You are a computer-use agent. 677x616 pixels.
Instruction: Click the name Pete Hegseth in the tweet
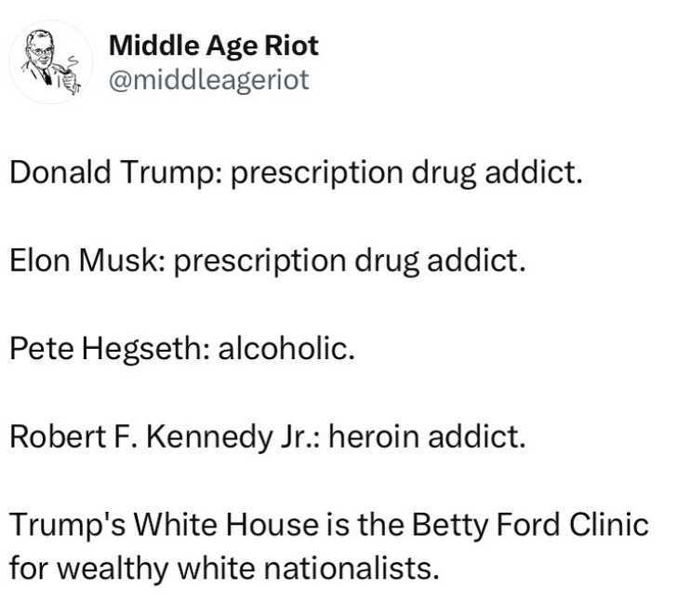[109, 349]
